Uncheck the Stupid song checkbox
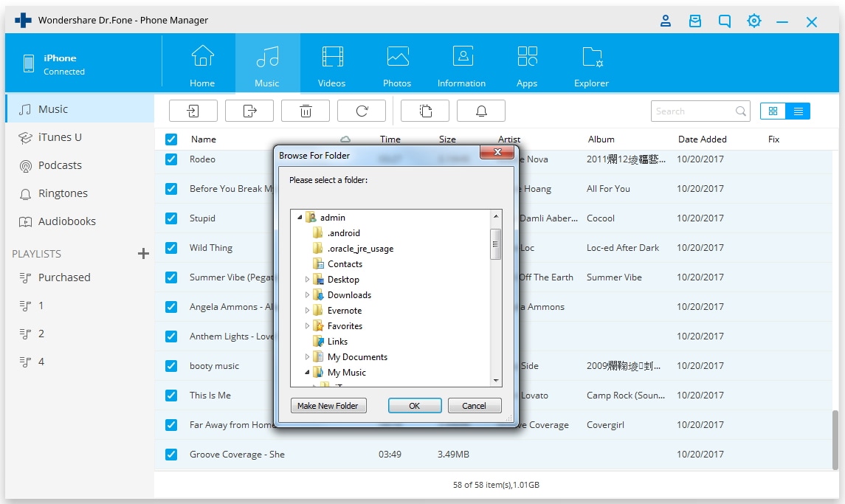Screen dimensions: 845x504 (x=171, y=218)
